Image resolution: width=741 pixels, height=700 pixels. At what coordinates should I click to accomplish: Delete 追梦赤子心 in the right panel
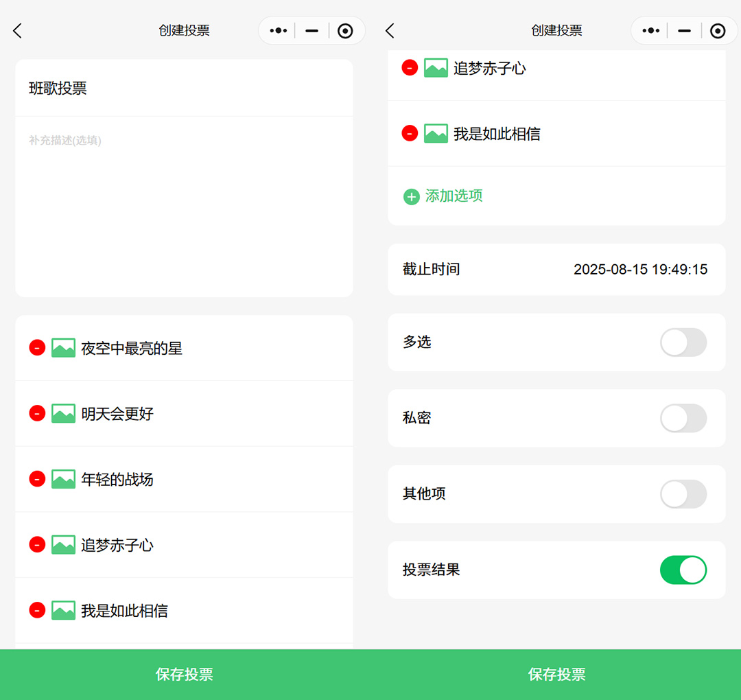[410, 67]
